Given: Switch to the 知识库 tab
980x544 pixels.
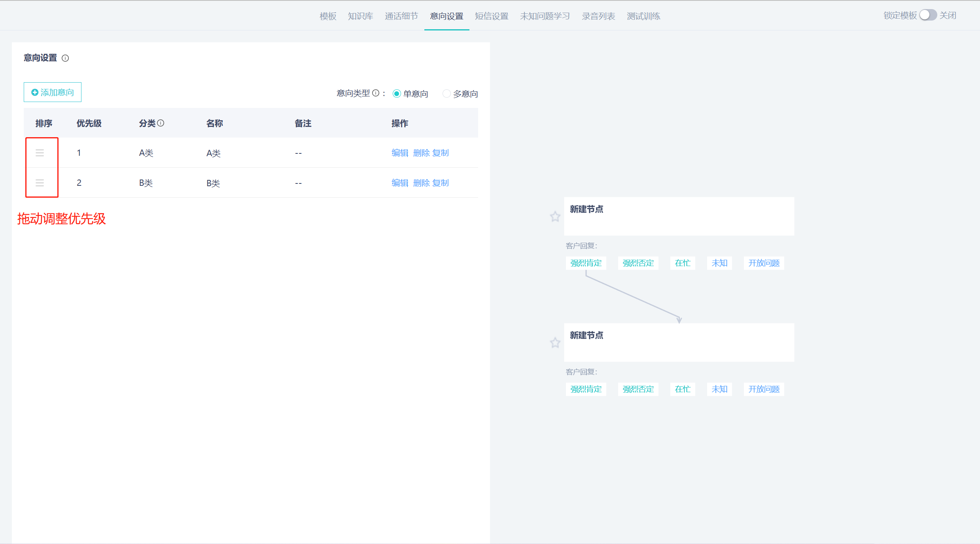Looking at the screenshot, I should (360, 16).
